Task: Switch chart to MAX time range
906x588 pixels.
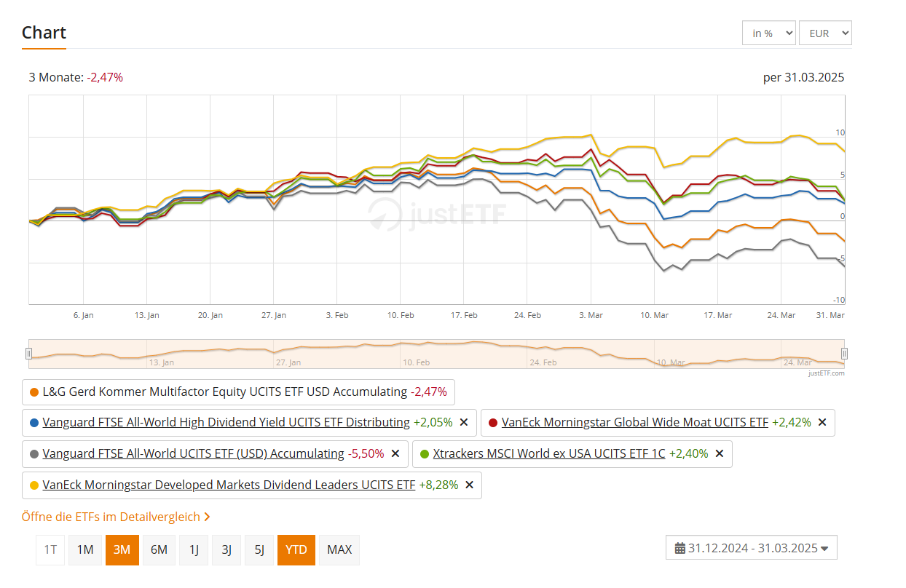Action: coord(339,549)
